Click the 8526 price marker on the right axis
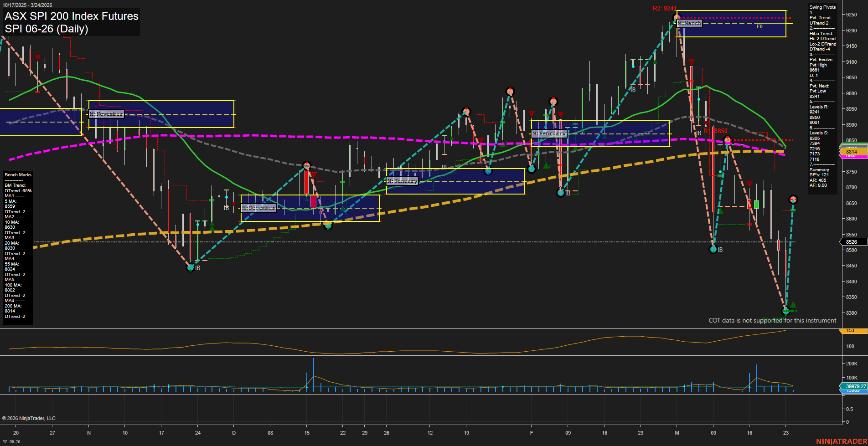868x446 pixels. [852, 242]
